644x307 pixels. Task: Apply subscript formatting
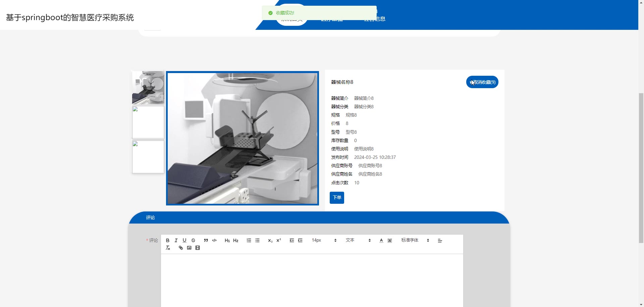270,240
